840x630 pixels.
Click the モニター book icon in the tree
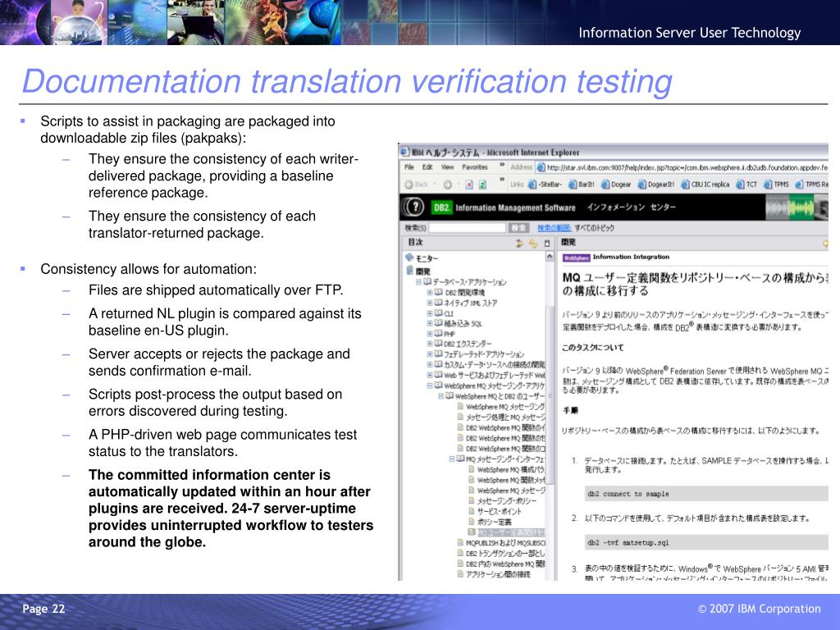409,257
